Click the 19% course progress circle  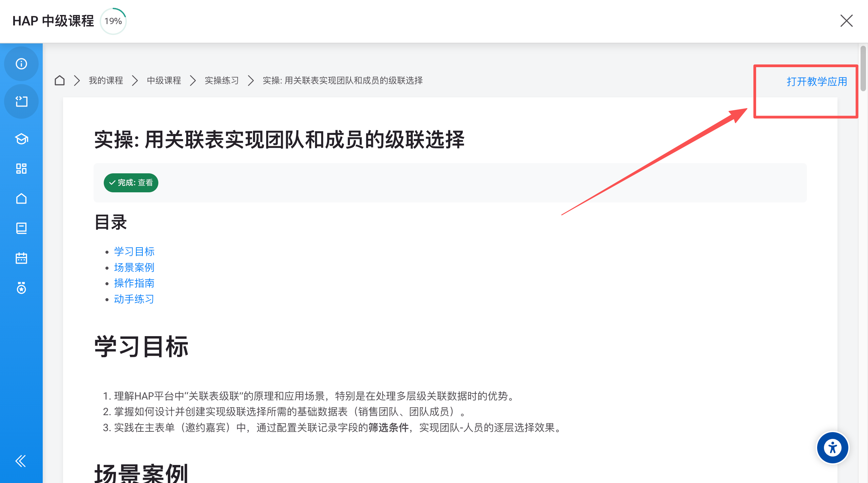click(113, 21)
